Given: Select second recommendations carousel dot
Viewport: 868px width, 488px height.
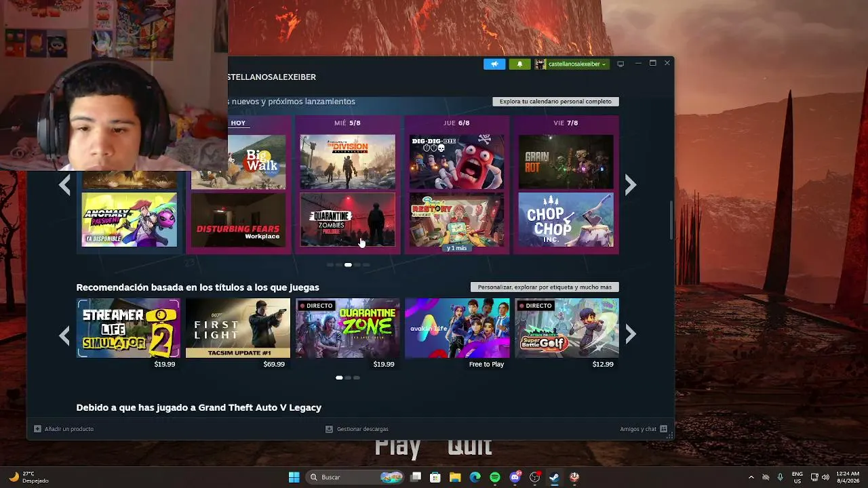Looking at the screenshot, I should [348, 378].
